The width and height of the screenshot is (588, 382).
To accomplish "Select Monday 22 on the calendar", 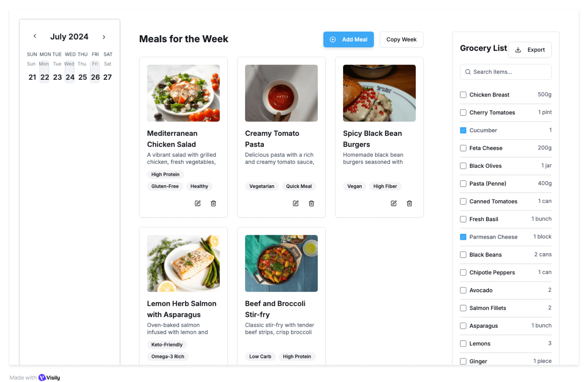I will tap(45, 77).
